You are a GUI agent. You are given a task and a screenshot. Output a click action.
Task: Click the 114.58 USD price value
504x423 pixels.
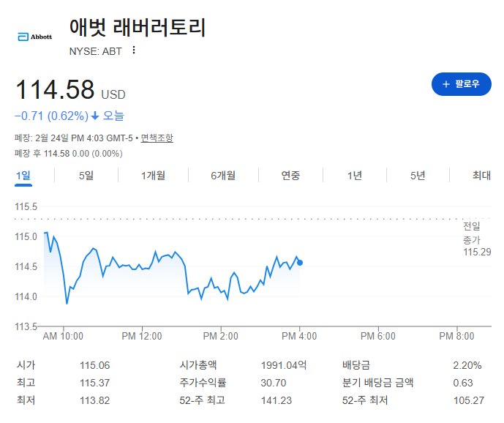pos(70,89)
